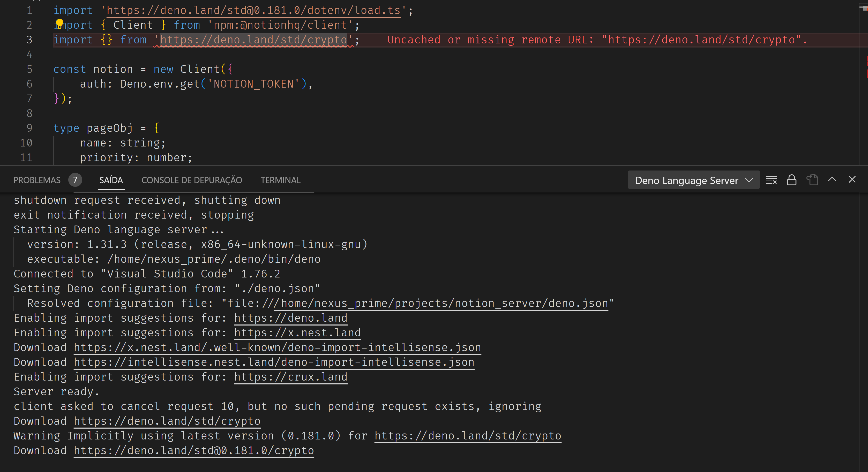The image size is (868, 472).
Task: Open resolved deno.json file path link
Action: [442, 303]
